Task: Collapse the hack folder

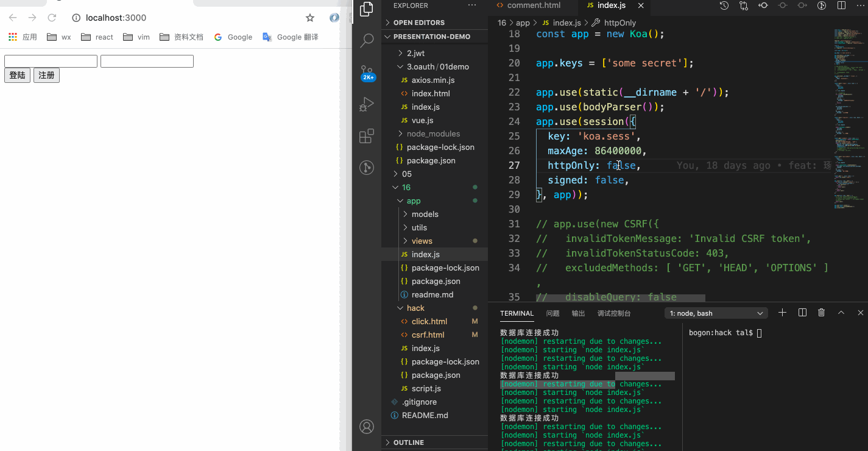Action: (435, 308)
